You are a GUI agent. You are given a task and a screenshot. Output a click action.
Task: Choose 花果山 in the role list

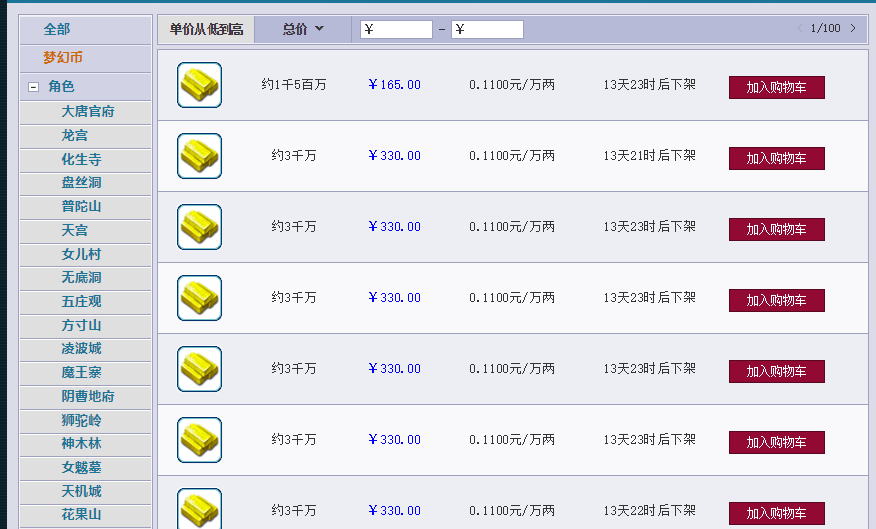[81, 515]
